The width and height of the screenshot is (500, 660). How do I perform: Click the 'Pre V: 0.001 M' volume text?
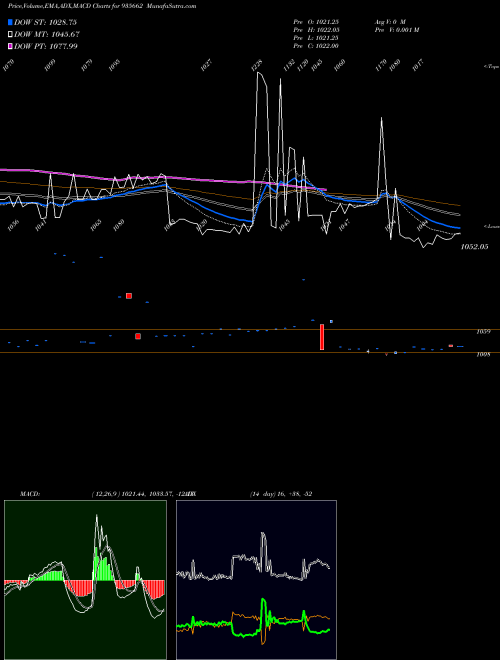[397, 30]
